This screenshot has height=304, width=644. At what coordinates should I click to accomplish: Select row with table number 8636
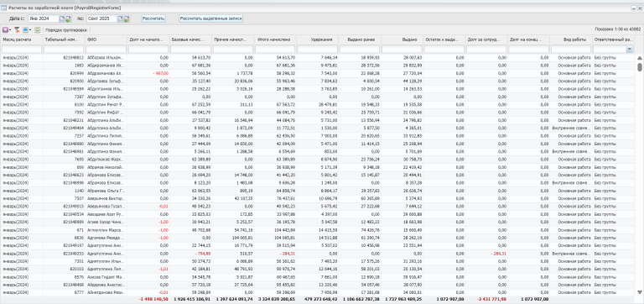click(x=318, y=238)
